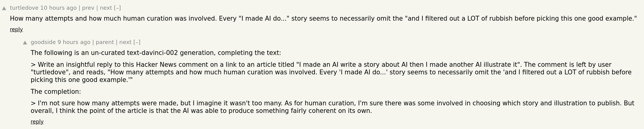This screenshot has height=129, width=644.
Task: Collapse goodside's comment with [–] toggle
Action: point(137,42)
